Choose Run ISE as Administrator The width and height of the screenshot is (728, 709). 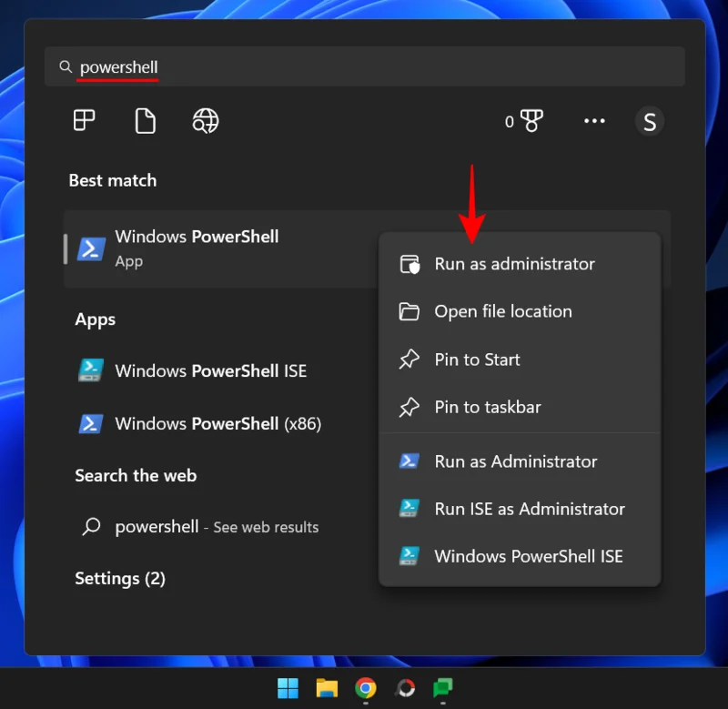point(529,509)
